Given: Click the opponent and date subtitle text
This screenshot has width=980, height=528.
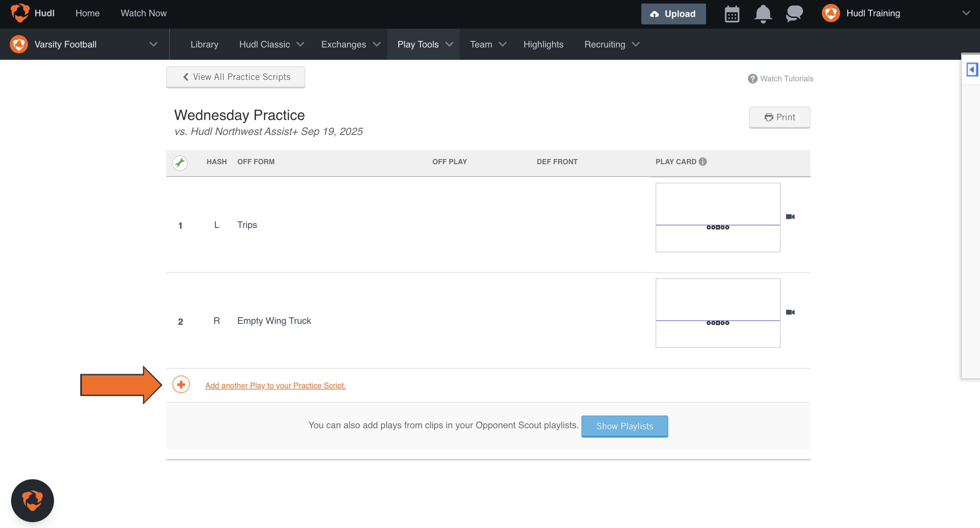Looking at the screenshot, I should click(x=268, y=132).
